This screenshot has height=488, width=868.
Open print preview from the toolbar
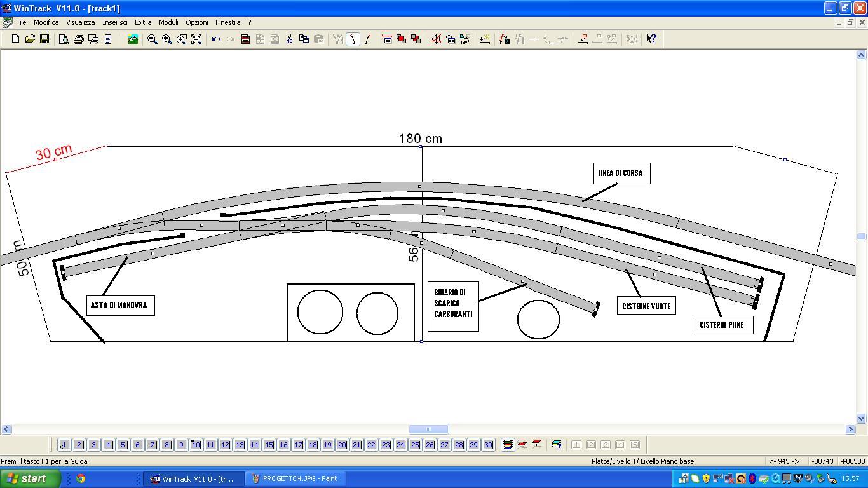[64, 39]
